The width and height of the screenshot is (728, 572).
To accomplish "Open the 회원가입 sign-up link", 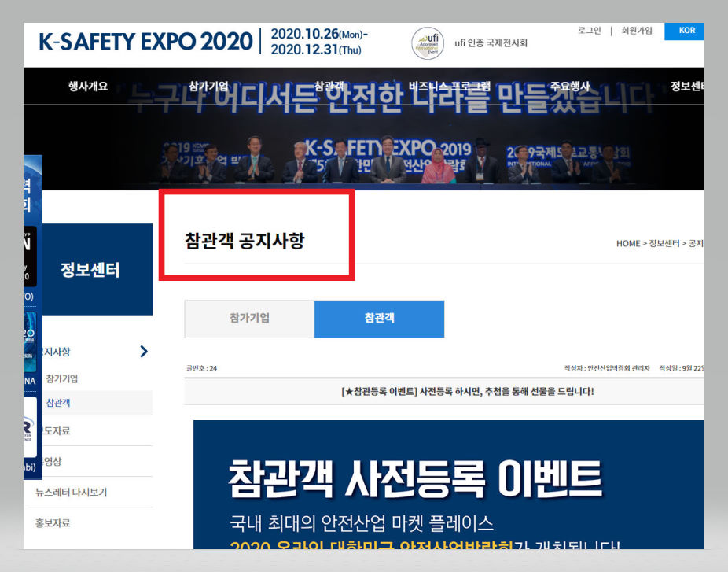I will (637, 31).
